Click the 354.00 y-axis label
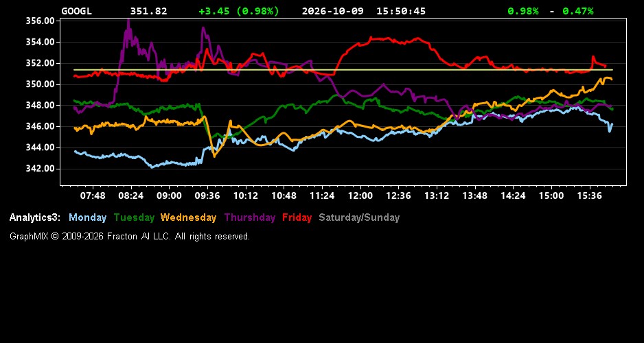 (x=40, y=42)
